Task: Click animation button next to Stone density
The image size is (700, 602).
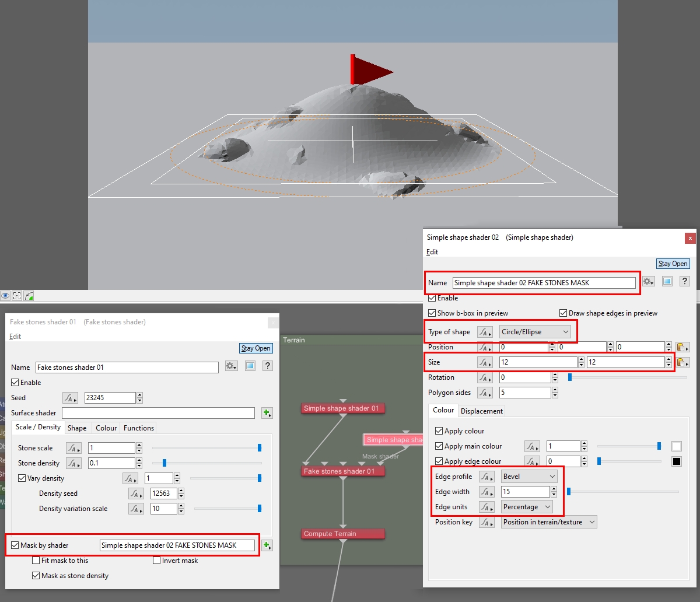Action: 73,463
